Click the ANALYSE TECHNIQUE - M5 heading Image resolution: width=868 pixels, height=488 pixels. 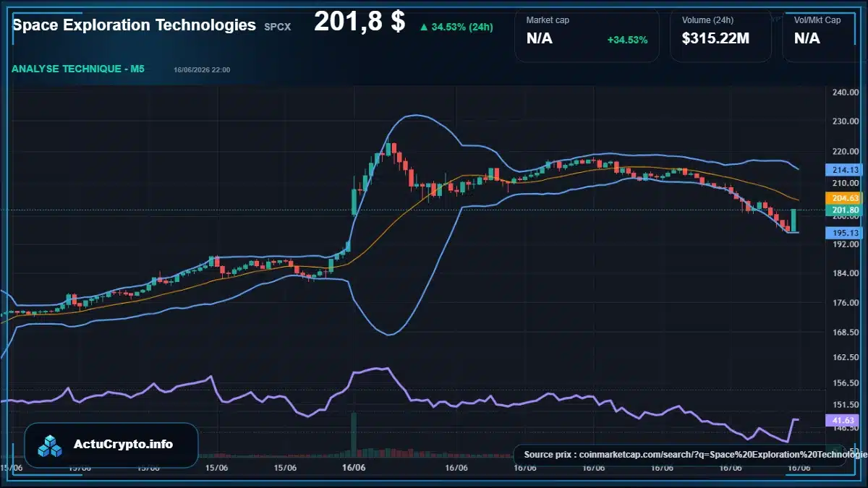[78, 69]
